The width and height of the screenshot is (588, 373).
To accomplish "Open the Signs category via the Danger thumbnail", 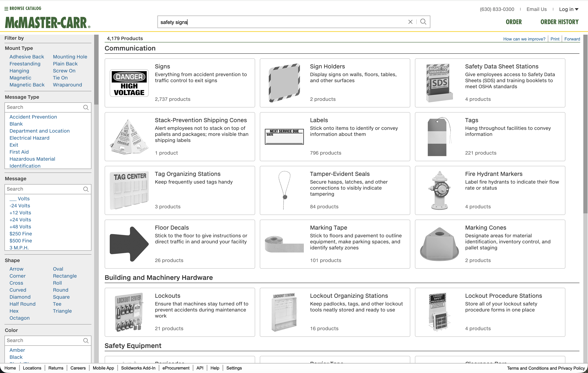I will [129, 83].
